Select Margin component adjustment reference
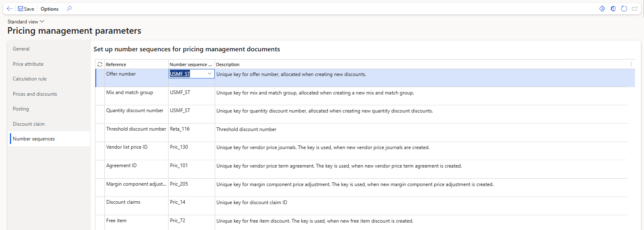This screenshot has height=230, width=644. click(x=137, y=184)
